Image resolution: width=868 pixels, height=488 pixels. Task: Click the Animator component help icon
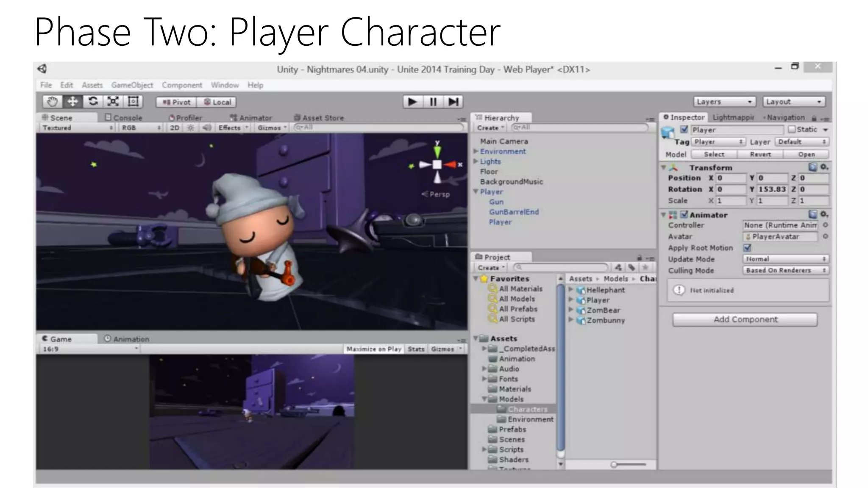812,214
